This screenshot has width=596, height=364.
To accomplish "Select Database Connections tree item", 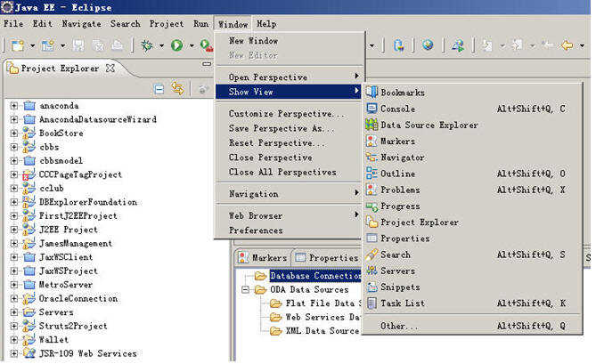I will click(315, 276).
